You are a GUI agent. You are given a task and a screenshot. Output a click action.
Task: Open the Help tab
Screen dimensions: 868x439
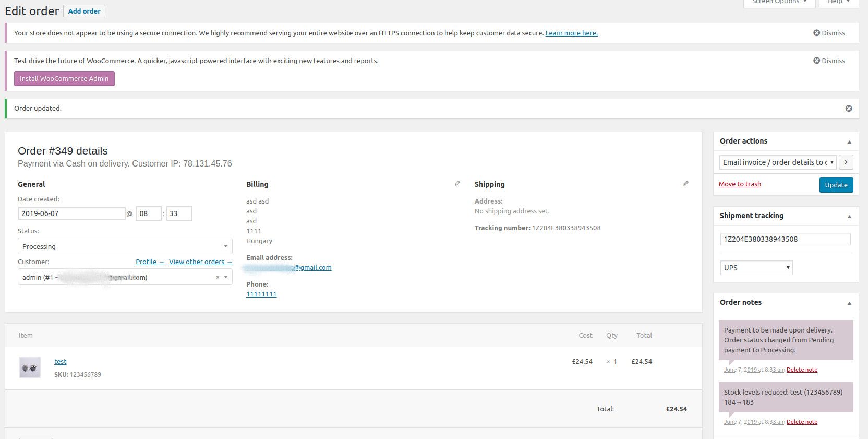tap(839, 2)
